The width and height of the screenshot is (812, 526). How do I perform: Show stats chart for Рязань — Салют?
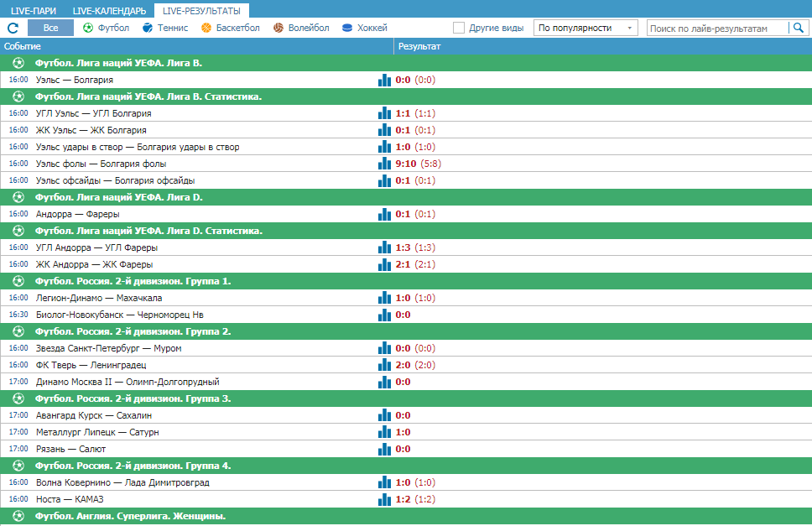tap(384, 449)
